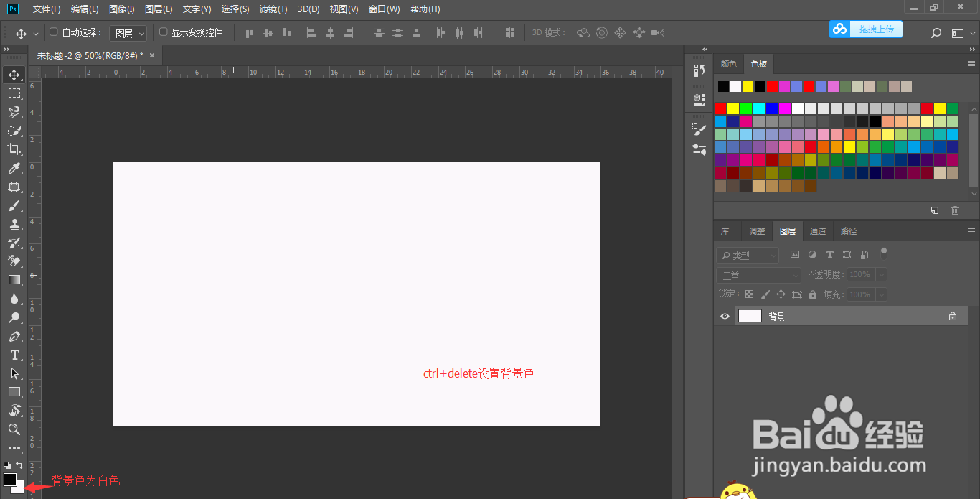Enable the 自动选择 checkbox in the options bar

click(x=52, y=32)
